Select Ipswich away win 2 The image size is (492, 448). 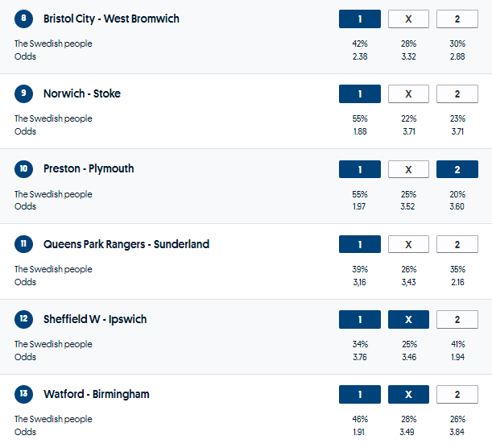point(457,319)
